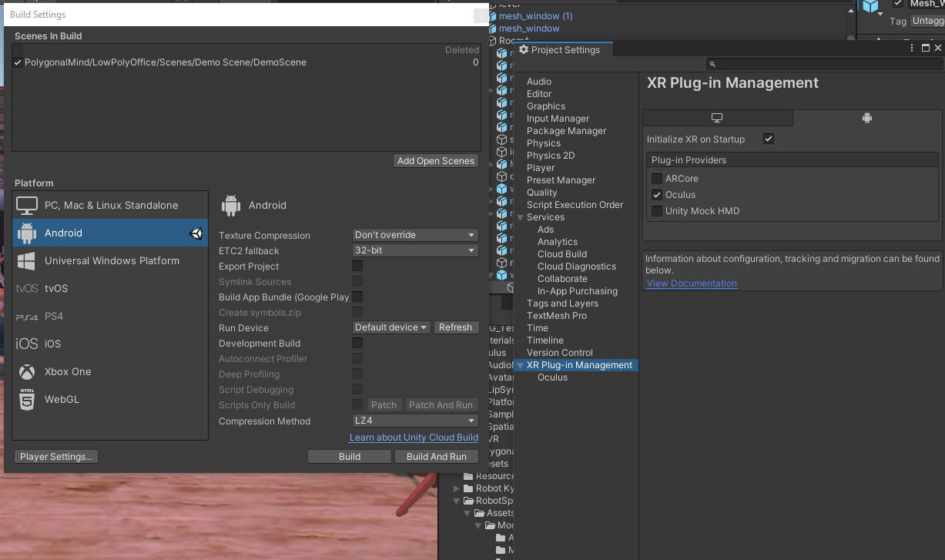Open the Texture Compression dropdown
This screenshot has height=560, width=945.
tap(415, 236)
